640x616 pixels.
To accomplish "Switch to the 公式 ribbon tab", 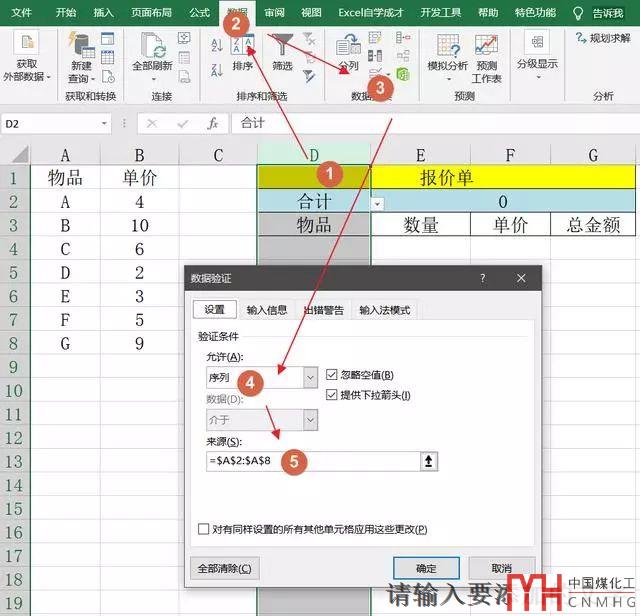I will [200, 13].
